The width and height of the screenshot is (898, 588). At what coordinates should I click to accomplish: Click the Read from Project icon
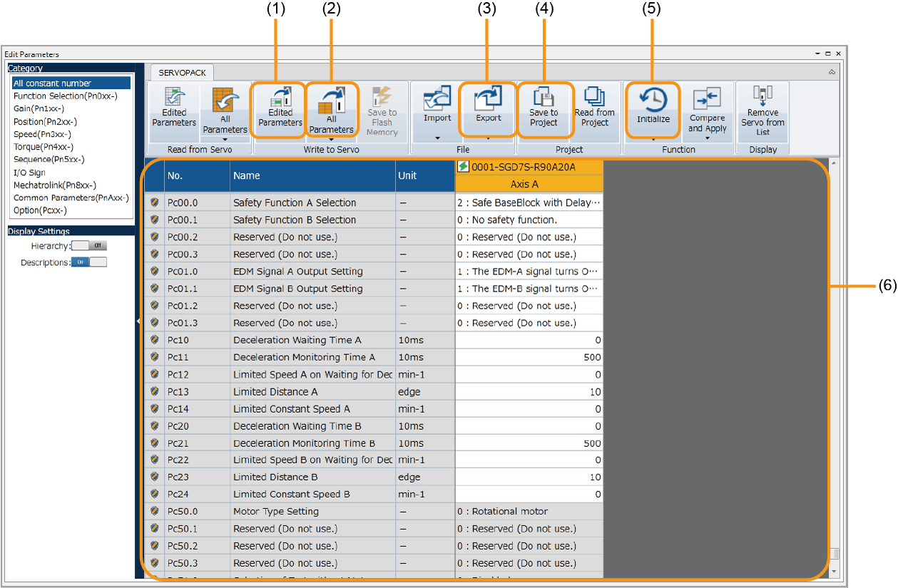click(x=594, y=97)
